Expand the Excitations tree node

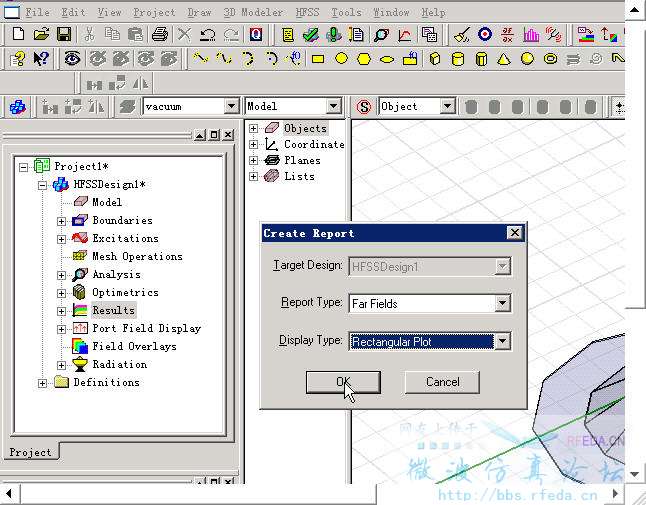(x=61, y=239)
